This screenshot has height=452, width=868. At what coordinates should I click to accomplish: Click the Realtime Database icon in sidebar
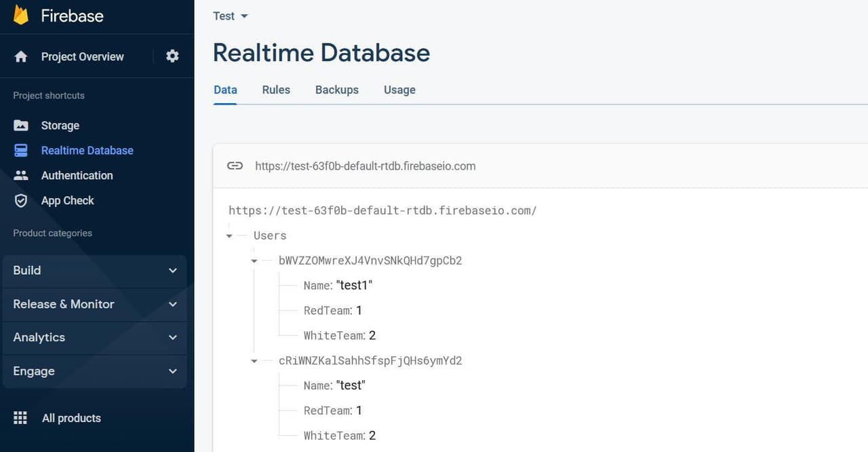[x=21, y=151]
